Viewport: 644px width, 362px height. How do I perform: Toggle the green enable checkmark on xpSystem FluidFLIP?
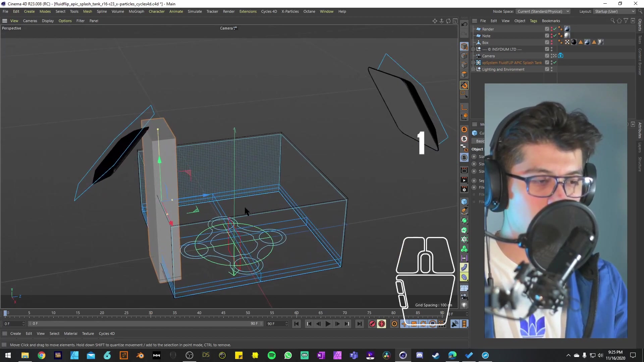pos(555,63)
